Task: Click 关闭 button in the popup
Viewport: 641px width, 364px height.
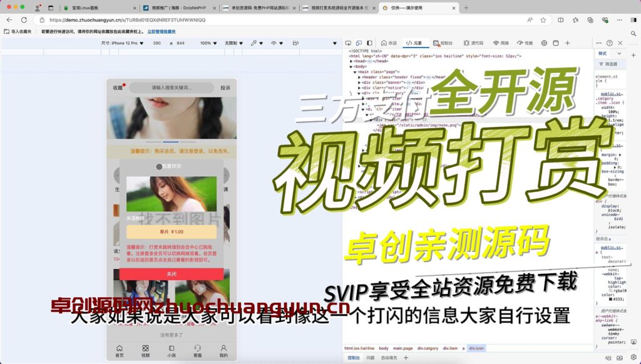Action: click(172, 274)
